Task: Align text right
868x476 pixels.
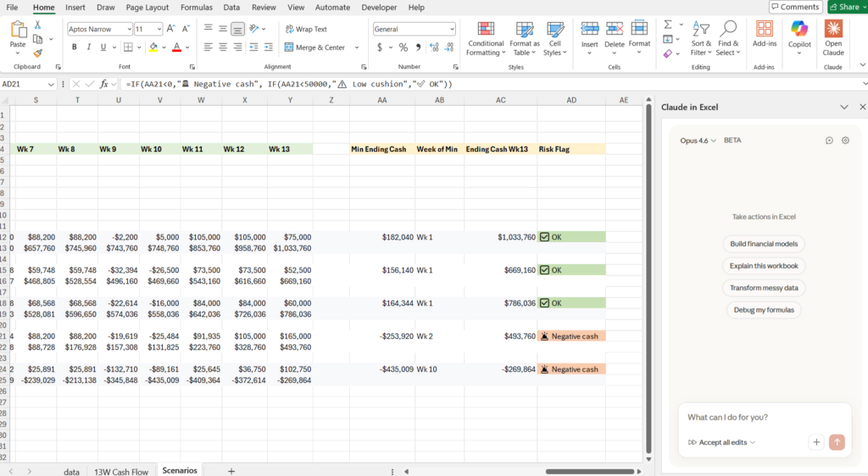Action: 237,47
